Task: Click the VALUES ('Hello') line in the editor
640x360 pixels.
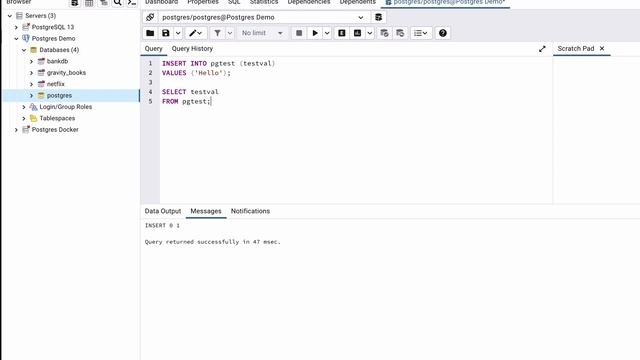Action: tap(196, 73)
